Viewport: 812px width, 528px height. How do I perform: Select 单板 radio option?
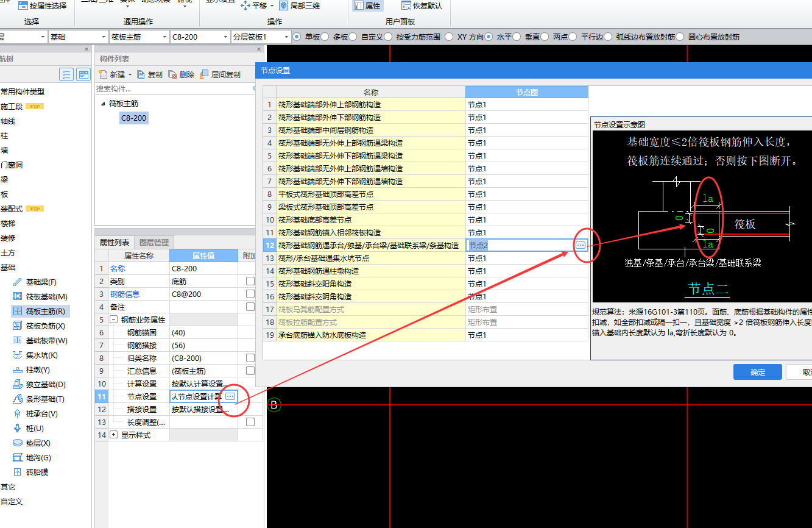click(297, 37)
